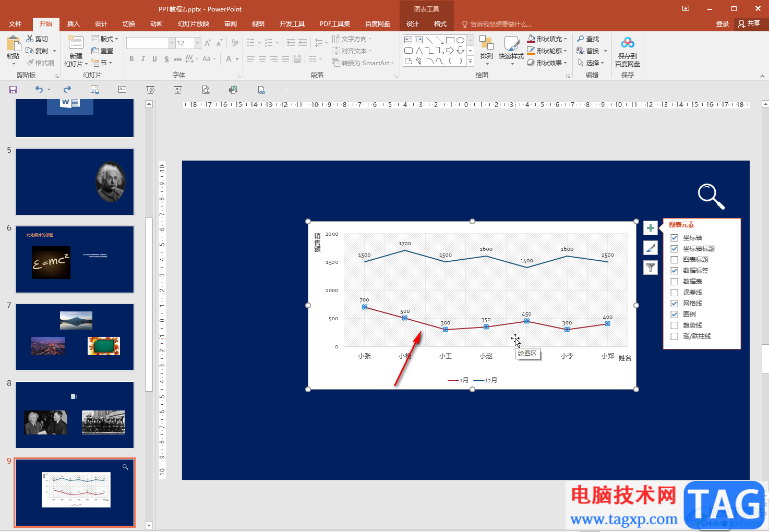This screenshot has width=769, height=532.
Task: Open the font name dropdown
Action: (171, 43)
